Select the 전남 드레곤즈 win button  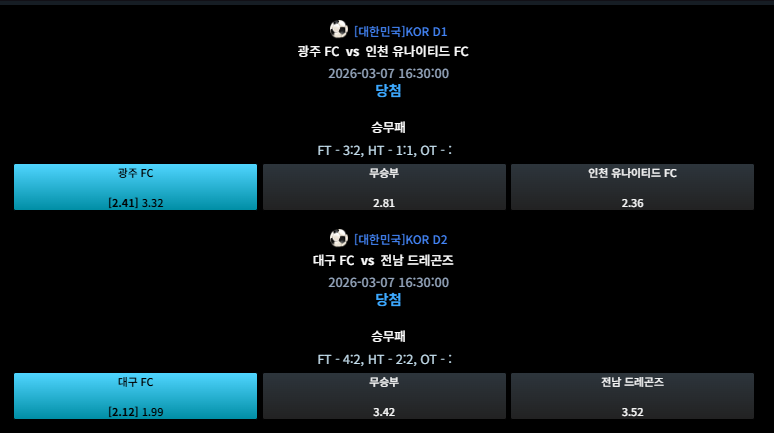[632, 396]
